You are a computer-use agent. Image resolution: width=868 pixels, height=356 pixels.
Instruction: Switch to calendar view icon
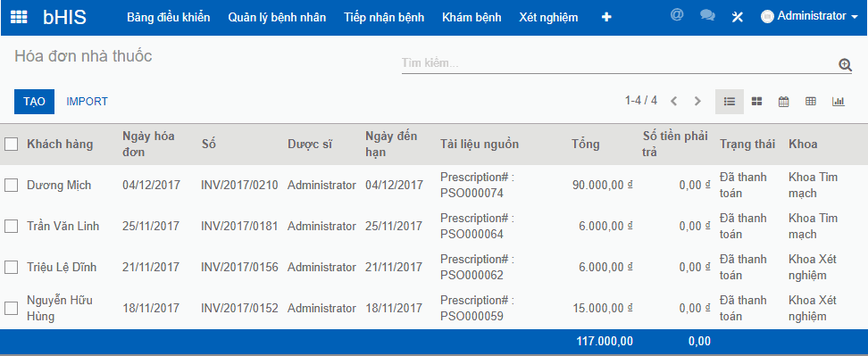783,102
